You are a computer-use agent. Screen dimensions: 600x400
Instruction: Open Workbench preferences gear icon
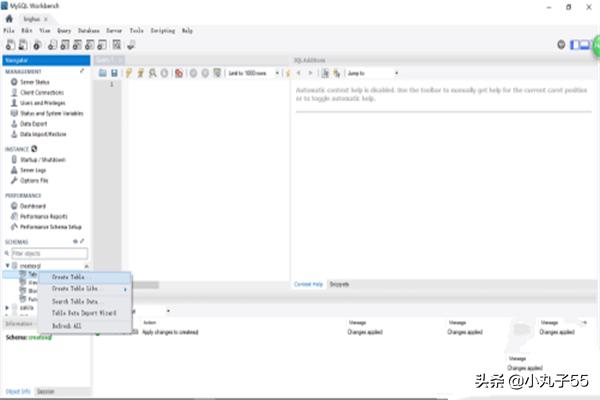(561, 45)
